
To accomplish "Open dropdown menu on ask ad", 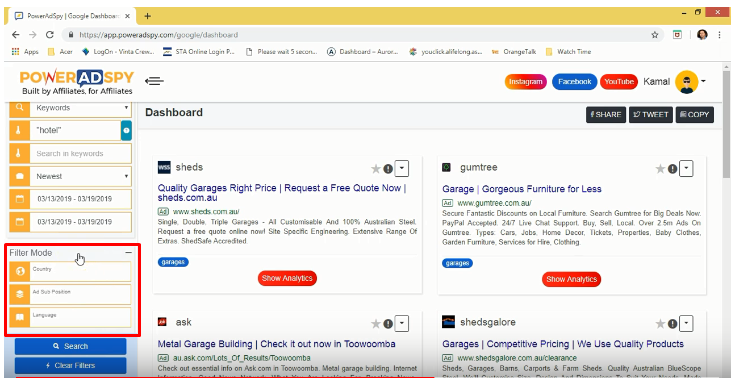I will 401,323.
